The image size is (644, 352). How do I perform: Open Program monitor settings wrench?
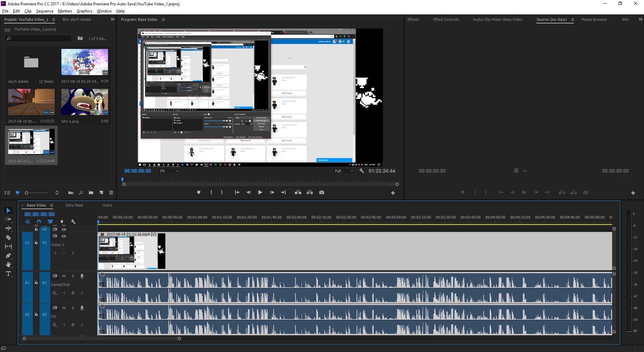[x=362, y=171]
